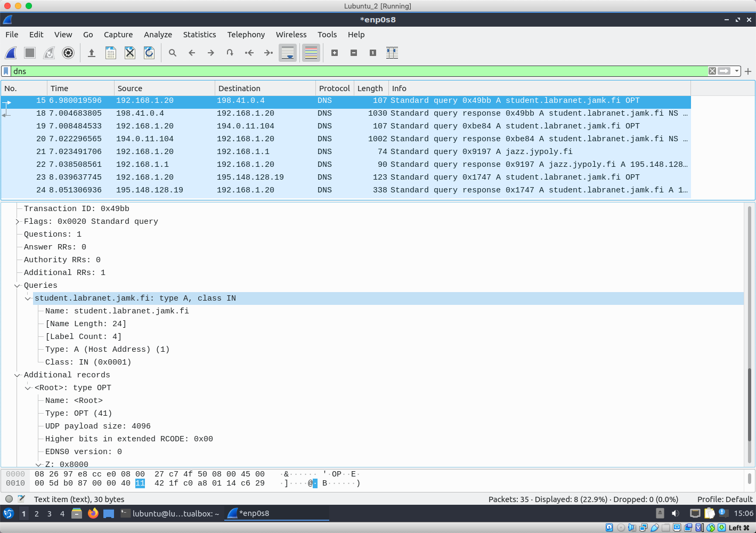Collapse the Z: 0x8000 field

(x=38, y=465)
